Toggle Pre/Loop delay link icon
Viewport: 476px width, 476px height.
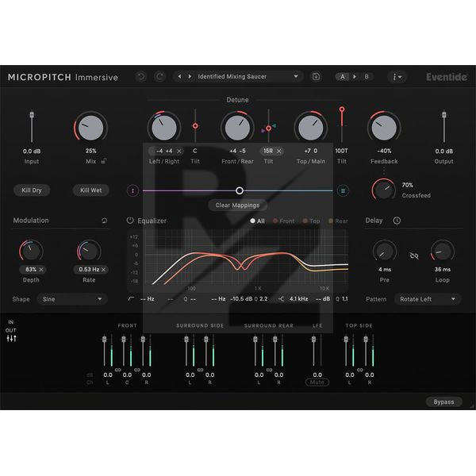(414, 255)
